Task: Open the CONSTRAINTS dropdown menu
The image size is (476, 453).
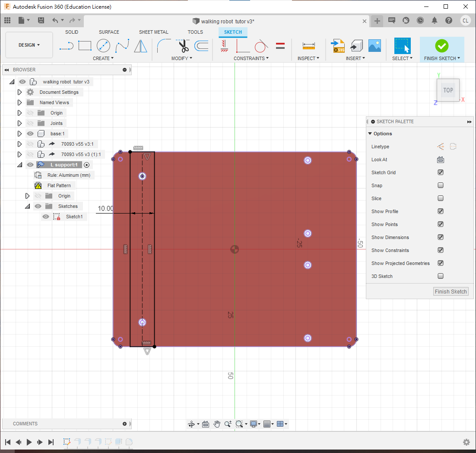Action: click(251, 58)
